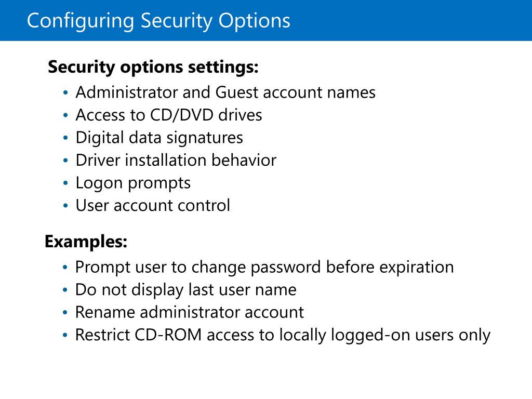The image size is (532, 399).
Task: Click 'Administrator and Guest account names' bullet
Action: (225, 92)
